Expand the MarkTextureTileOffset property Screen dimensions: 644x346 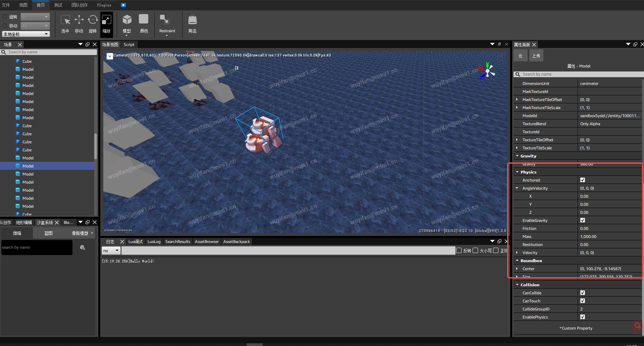(517, 99)
